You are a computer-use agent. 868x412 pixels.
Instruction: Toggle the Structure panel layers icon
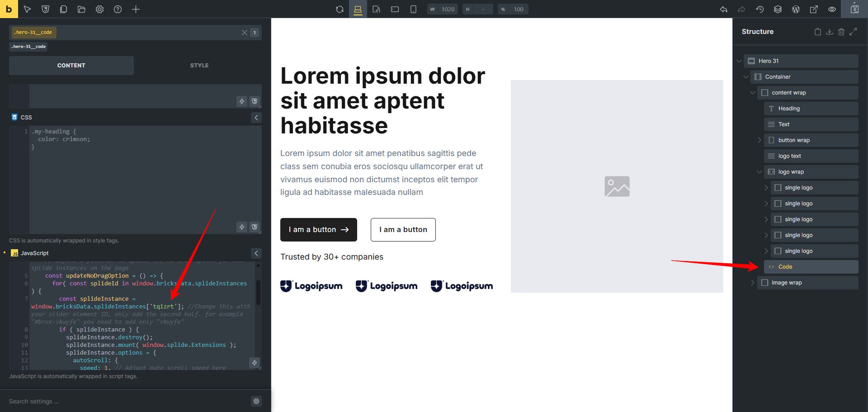(778, 9)
